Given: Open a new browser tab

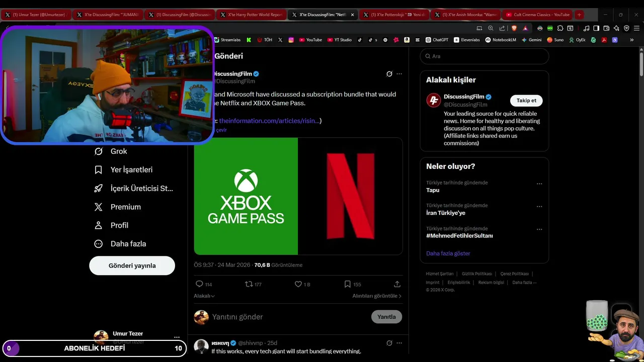Looking at the screenshot, I should (579, 15).
